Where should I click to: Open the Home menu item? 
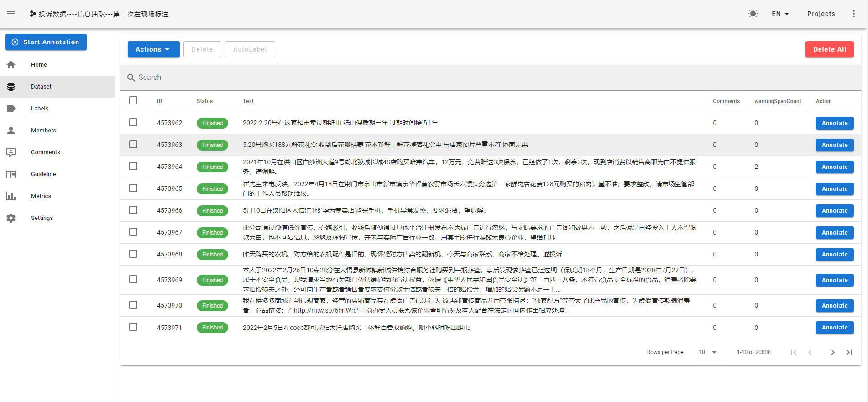(57, 65)
